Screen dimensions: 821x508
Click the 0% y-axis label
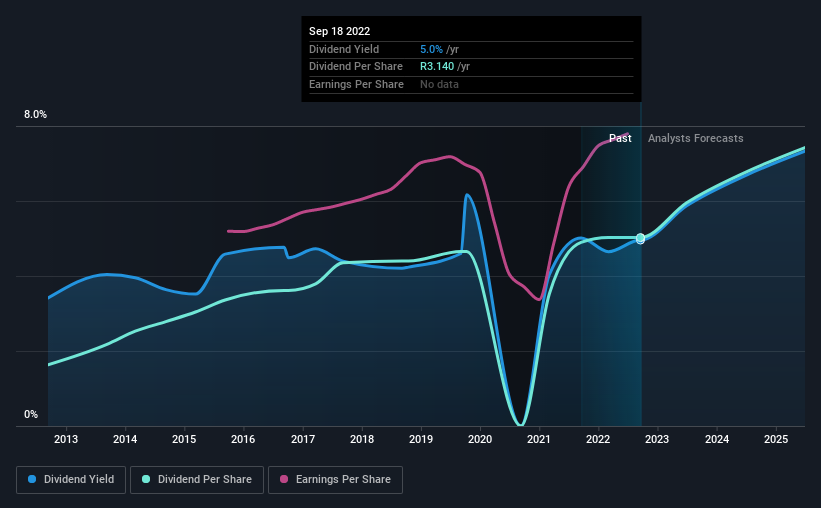click(x=31, y=414)
